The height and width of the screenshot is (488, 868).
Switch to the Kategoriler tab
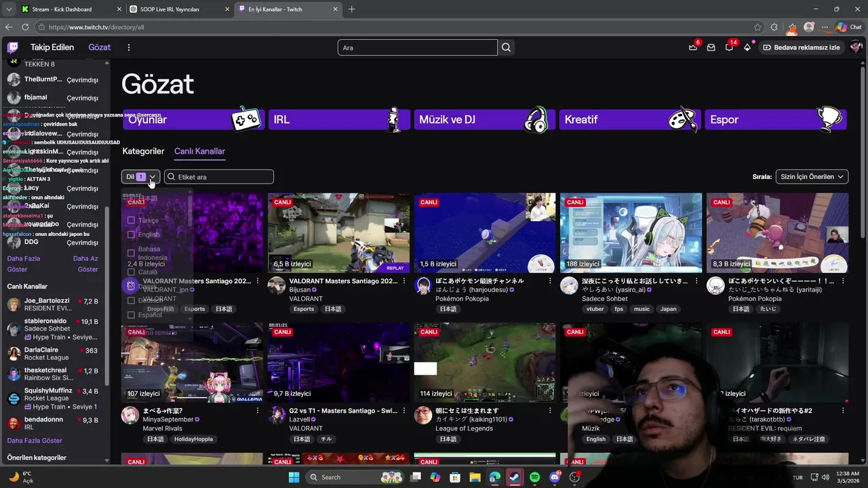pos(143,151)
